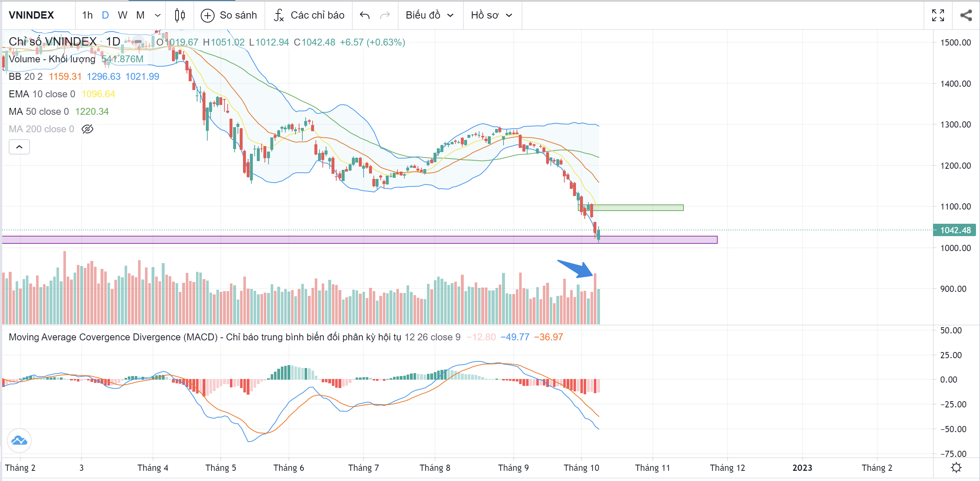The image size is (980, 481).
Task: Redo the last chart action
Action: point(385,15)
